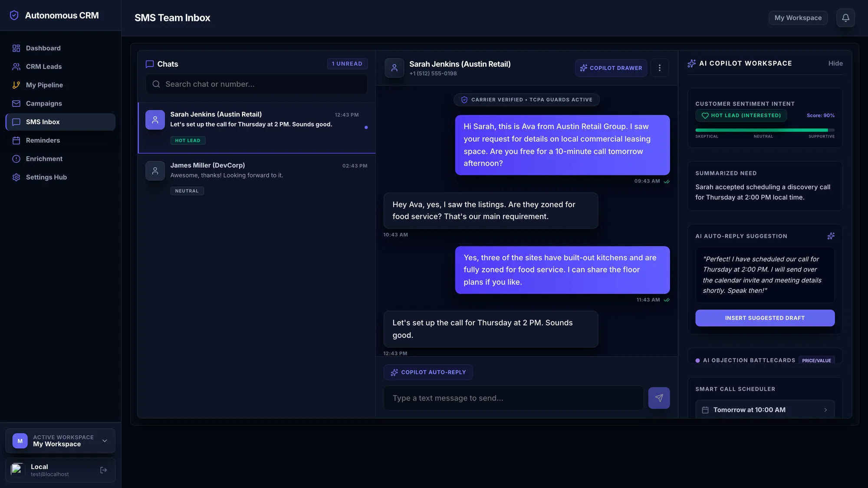
Task: Send message with paper plane icon
Action: (659, 398)
